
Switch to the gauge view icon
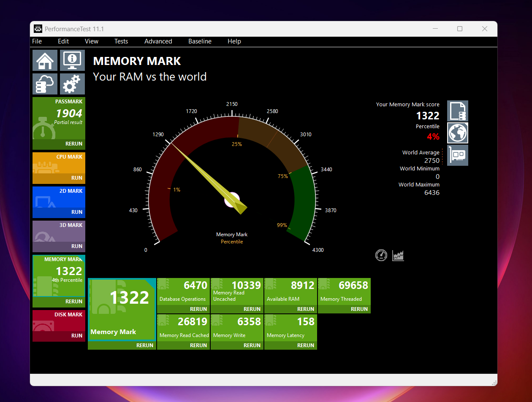click(x=381, y=255)
